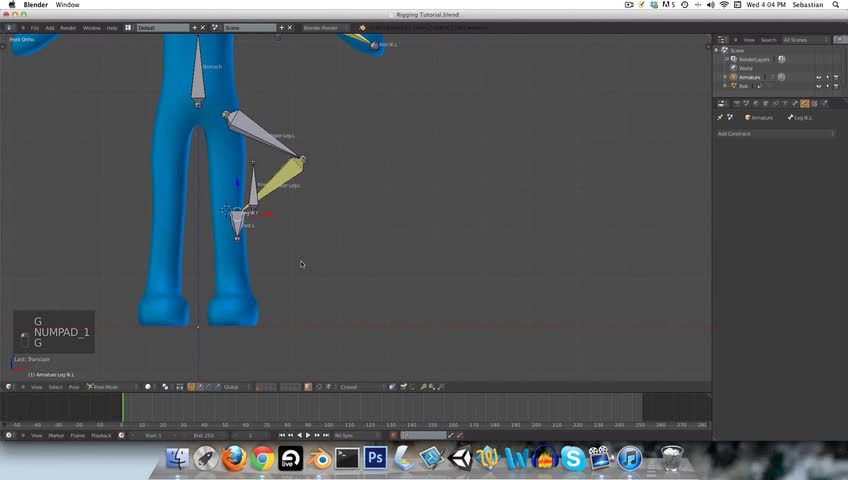The width and height of the screenshot is (848, 480).
Task: Click the World sphere icon in outliner
Action: [x=734, y=68]
